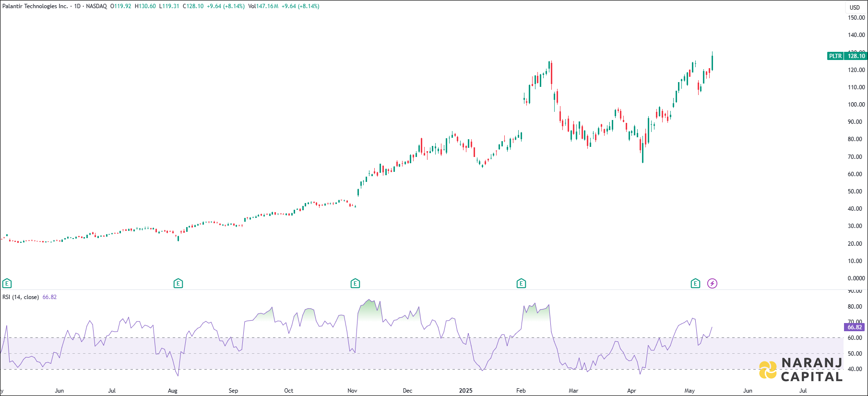The image size is (868, 396).
Task: Click the 0.0000 price axis label
Action: tap(856, 278)
